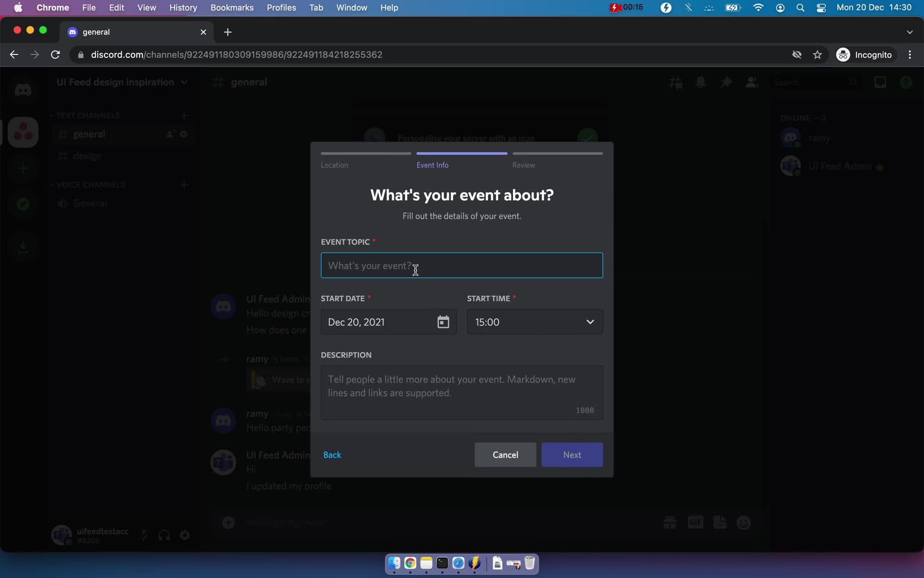
Task: Click the notifications bell icon
Action: (x=701, y=82)
